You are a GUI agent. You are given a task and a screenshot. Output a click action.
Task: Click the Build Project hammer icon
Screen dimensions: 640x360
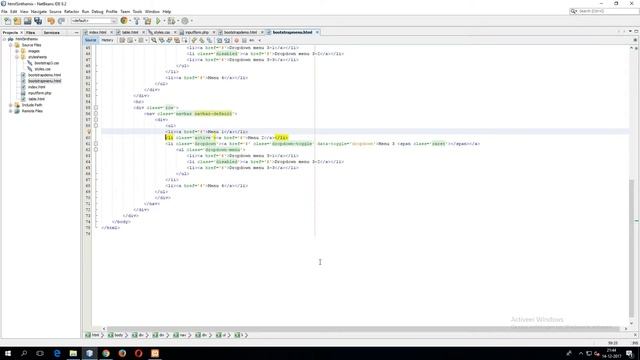pos(137,21)
